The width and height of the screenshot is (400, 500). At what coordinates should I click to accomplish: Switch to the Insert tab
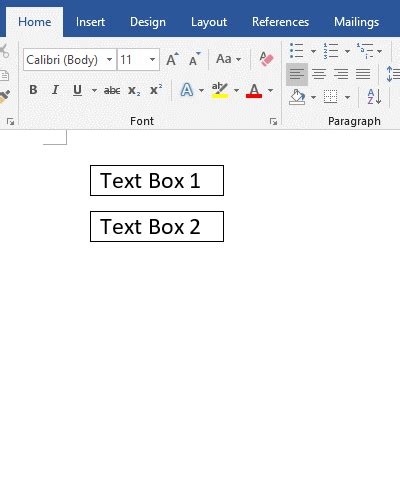[90, 22]
